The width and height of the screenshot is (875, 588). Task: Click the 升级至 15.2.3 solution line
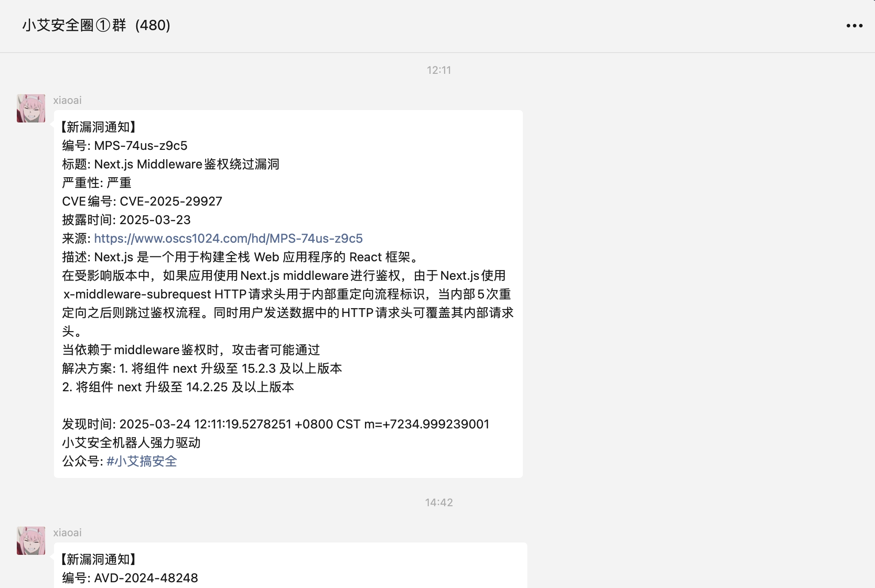point(202,368)
